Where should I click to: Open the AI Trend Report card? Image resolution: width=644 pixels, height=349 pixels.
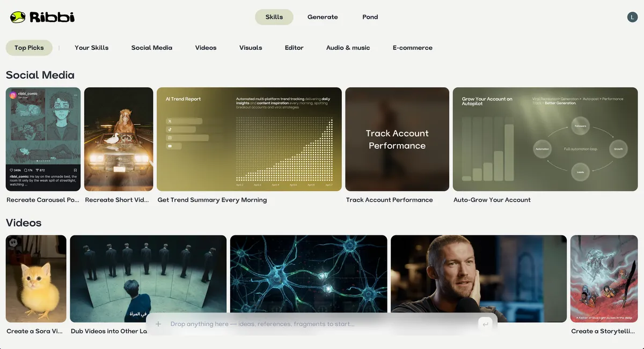(249, 139)
